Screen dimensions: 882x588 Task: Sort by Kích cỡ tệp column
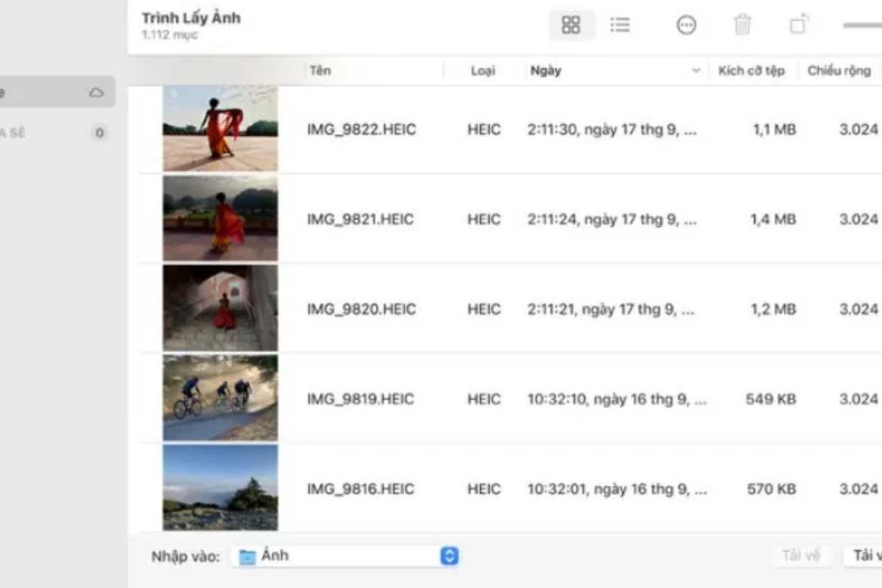751,71
